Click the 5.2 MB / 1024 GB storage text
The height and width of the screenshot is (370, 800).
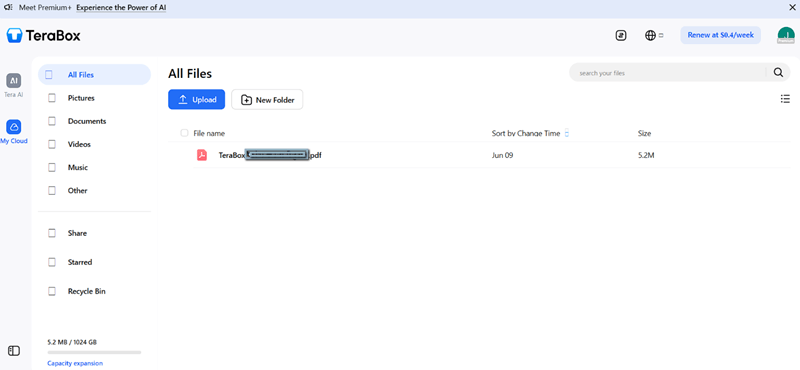(x=72, y=342)
